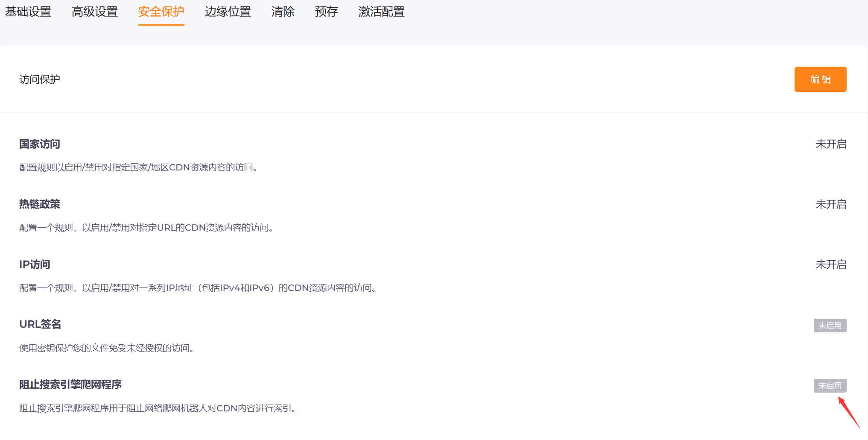Viewport: 868px width, 440px height.
Task: Open the 激活配置 tab
Action: click(x=381, y=12)
